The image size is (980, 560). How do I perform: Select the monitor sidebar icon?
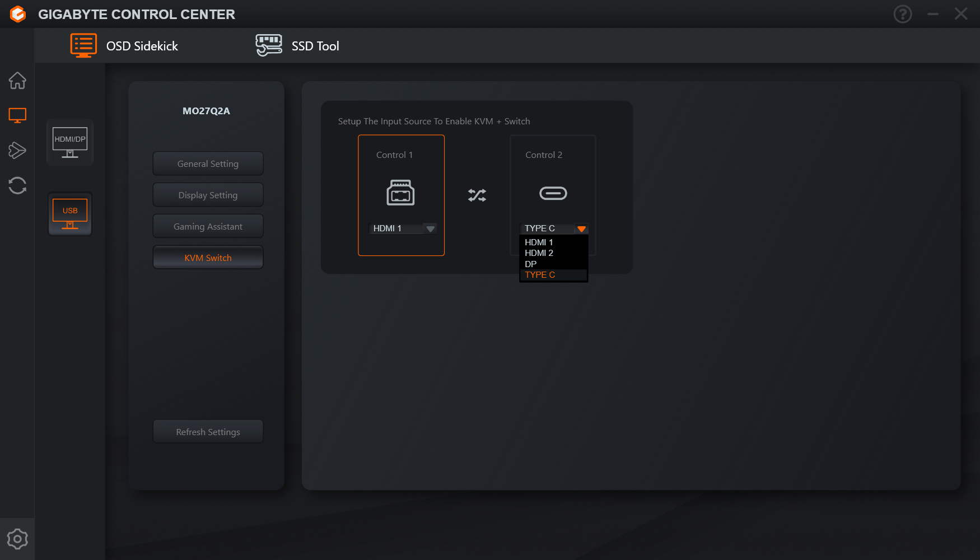tap(17, 115)
